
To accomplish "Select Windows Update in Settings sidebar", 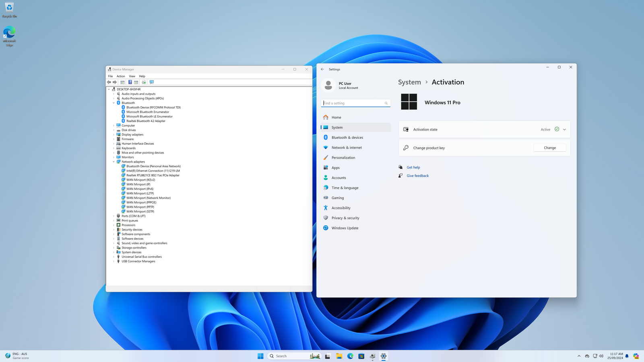I will pyautogui.click(x=356, y=228).
